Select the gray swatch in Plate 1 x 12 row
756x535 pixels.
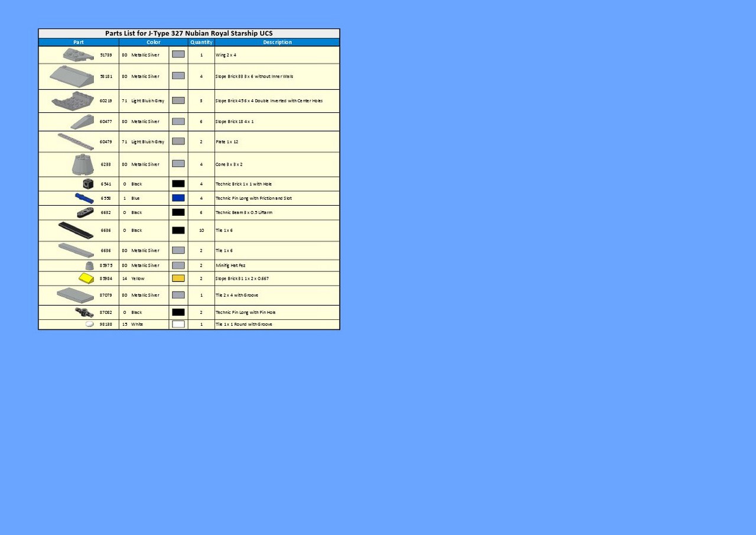(178, 141)
